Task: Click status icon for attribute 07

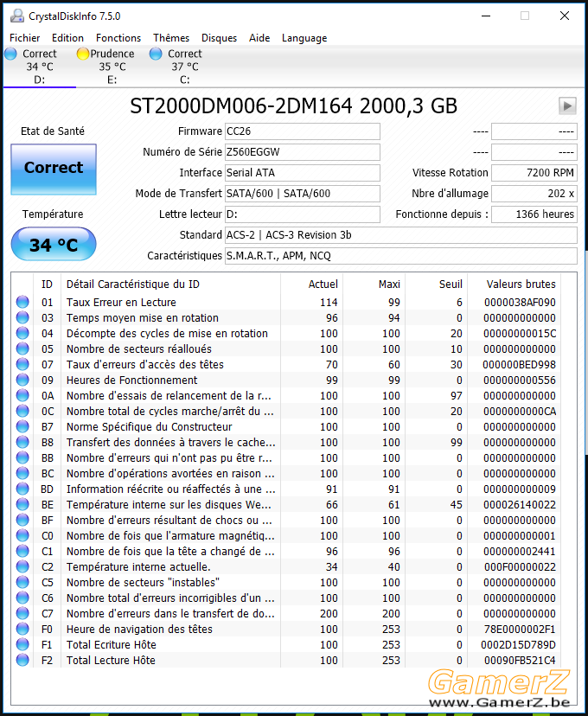Action: [x=22, y=364]
